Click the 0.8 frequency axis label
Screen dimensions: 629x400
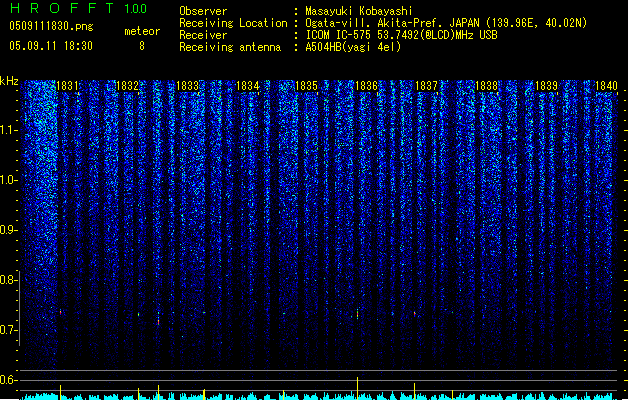click(x=9, y=280)
